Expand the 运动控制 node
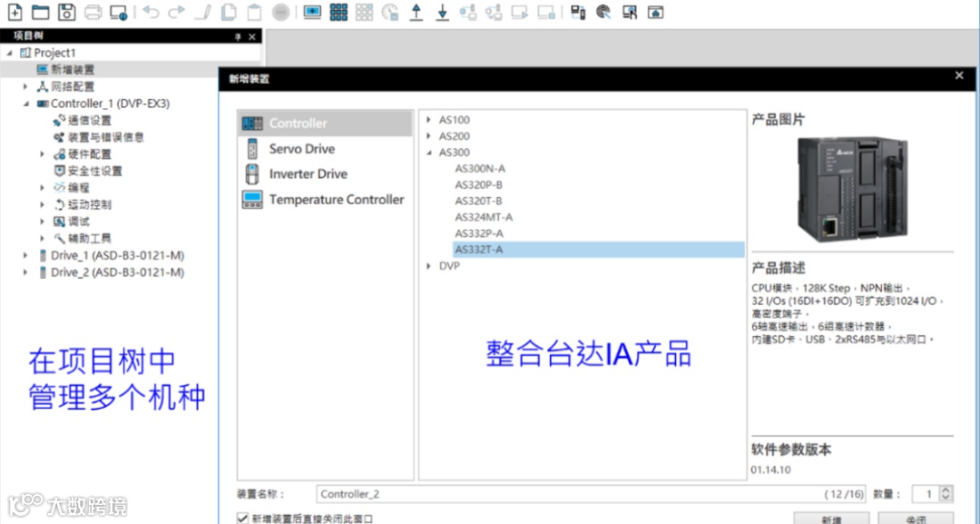This screenshot has width=980, height=524. click(x=43, y=204)
